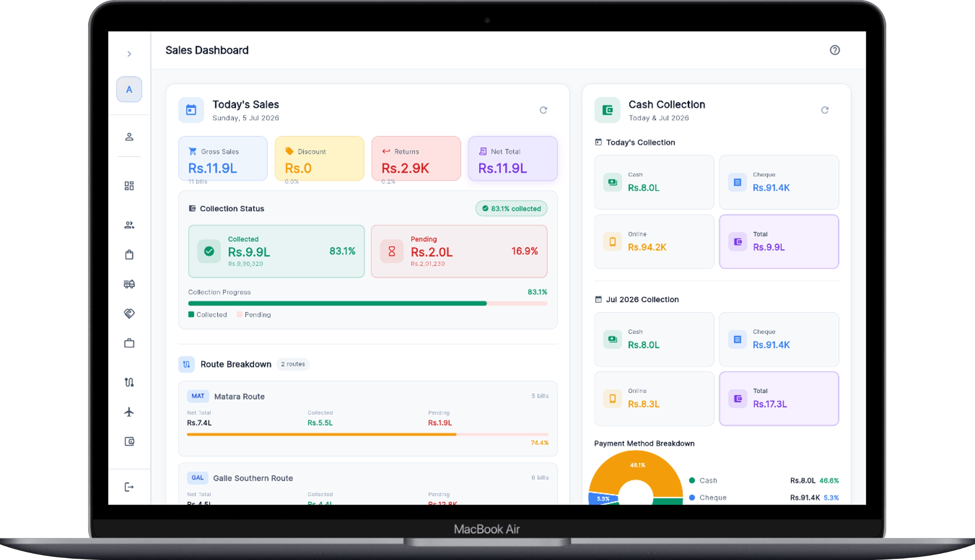Click the blue 5.3% donut chart segment
This screenshot has width=975, height=560.
click(x=603, y=498)
